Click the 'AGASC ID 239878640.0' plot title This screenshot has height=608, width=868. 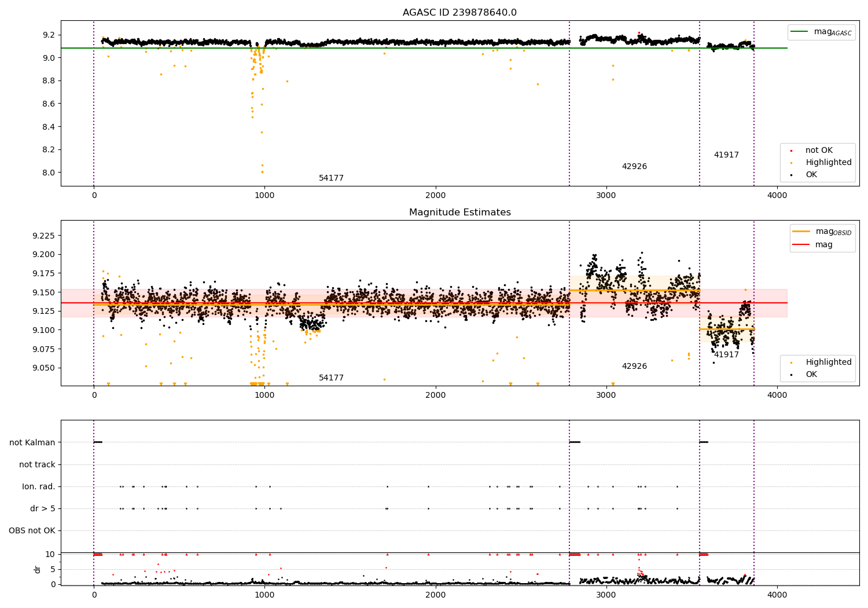[x=459, y=13]
